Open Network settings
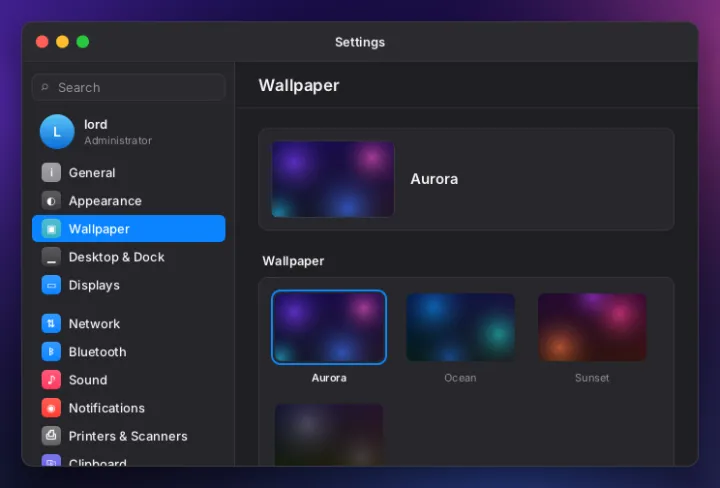The width and height of the screenshot is (720, 488). pyautogui.click(x=129, y=324)
